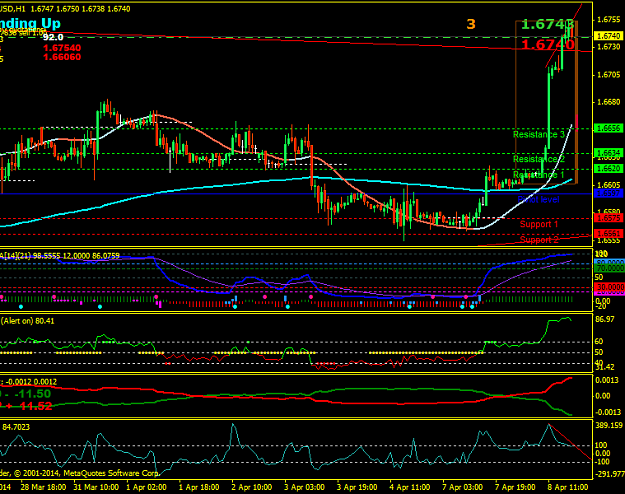Click the green 1.6656 price axis tag
Image resolution: width=625 pixels, height=494 pixels.
608,128
